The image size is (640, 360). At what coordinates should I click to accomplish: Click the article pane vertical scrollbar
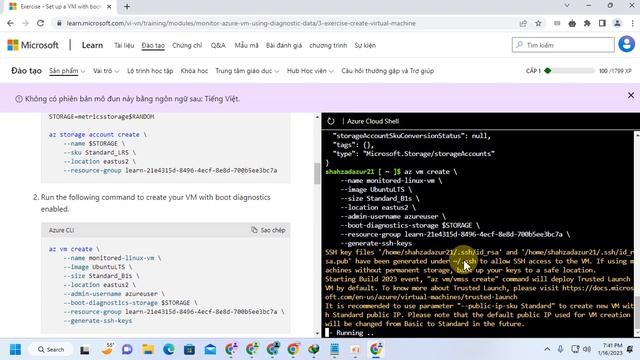pyautogui.click(x=317, y=173)
